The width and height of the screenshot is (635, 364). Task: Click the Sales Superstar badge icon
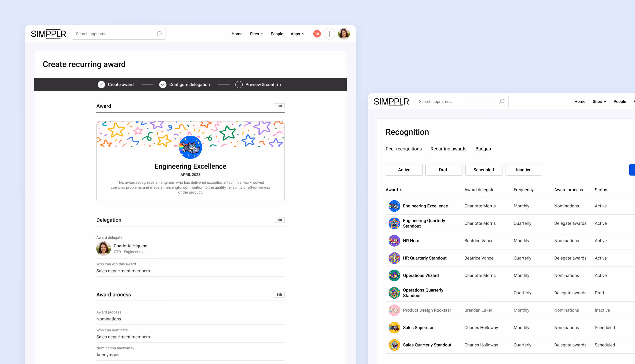pos(394,328)
